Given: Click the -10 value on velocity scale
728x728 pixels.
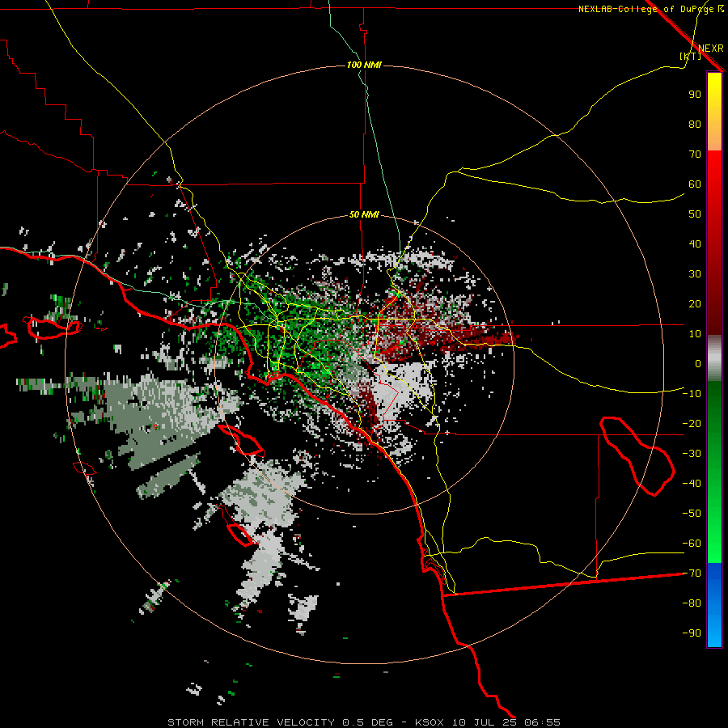Looking at the screenshot, I should (x=692, y=394).
